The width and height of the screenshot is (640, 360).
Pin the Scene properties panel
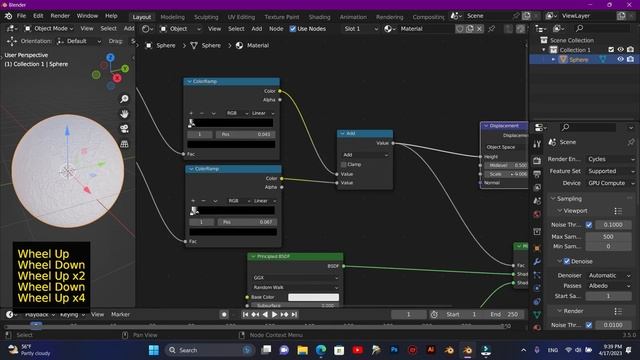[x=631, y=142]
